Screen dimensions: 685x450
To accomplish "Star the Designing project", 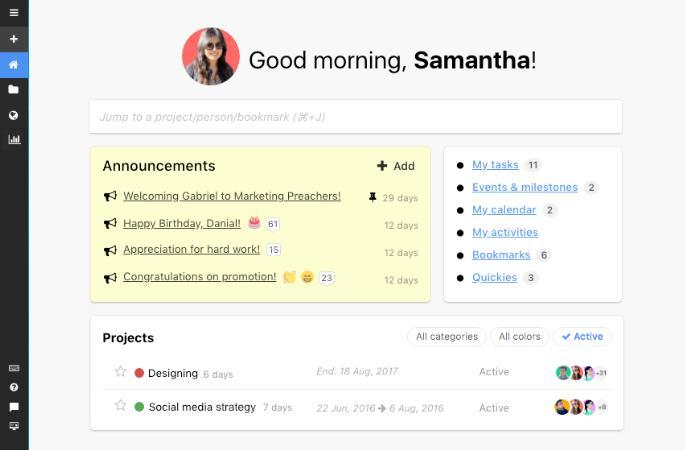I will click(120, 372).
